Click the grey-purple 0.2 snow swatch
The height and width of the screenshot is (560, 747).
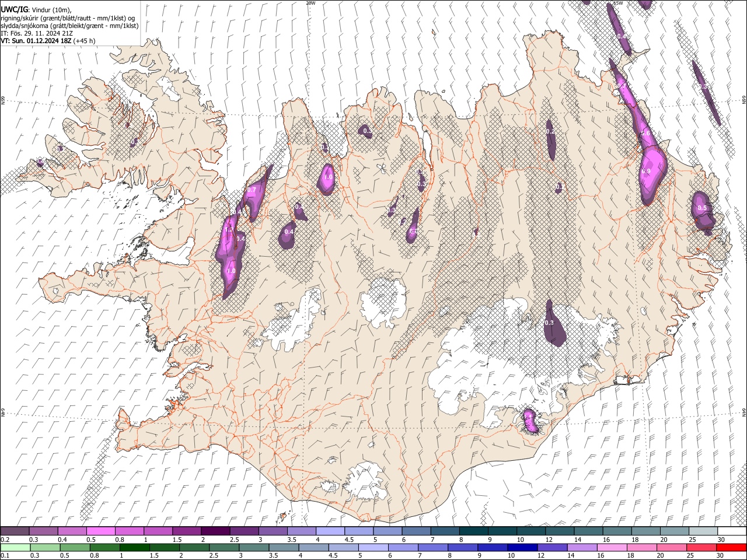coord(15,531)
